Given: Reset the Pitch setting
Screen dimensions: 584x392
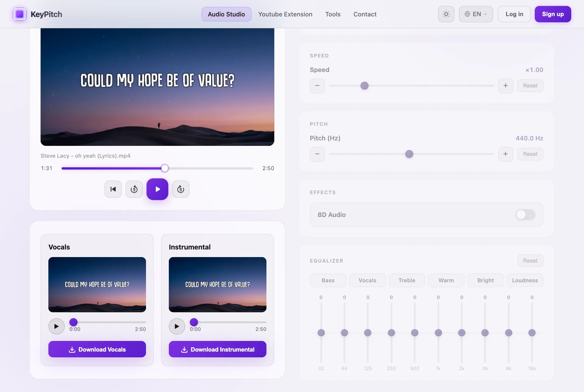Looking at the screenshot, I should tap(530, 154).
